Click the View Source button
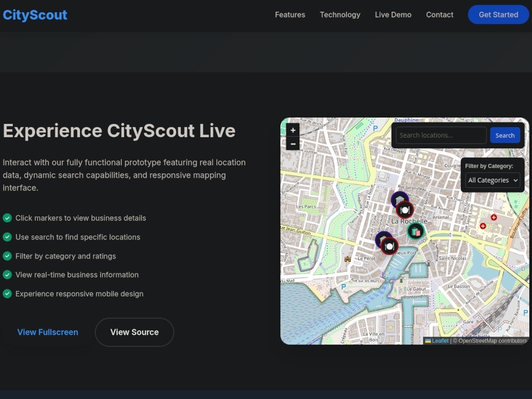This screenshot has height=399, width=532. (x=135, y=332)
